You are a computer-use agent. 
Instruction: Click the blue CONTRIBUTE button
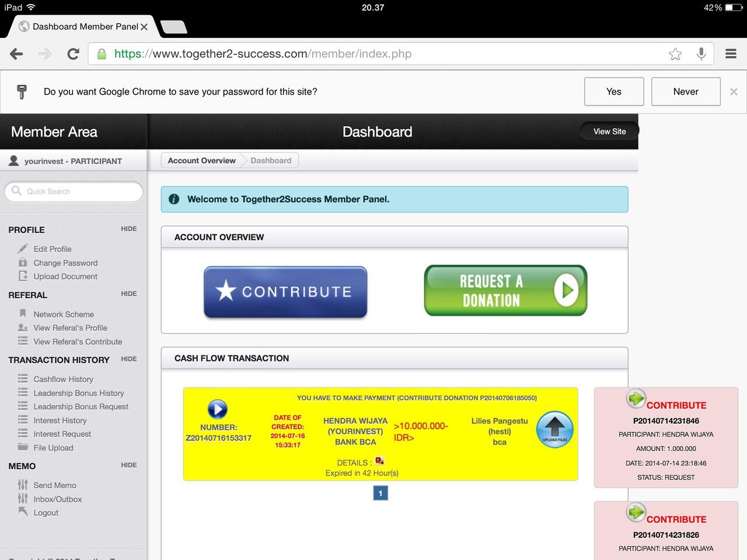click(x=285, y=292)
